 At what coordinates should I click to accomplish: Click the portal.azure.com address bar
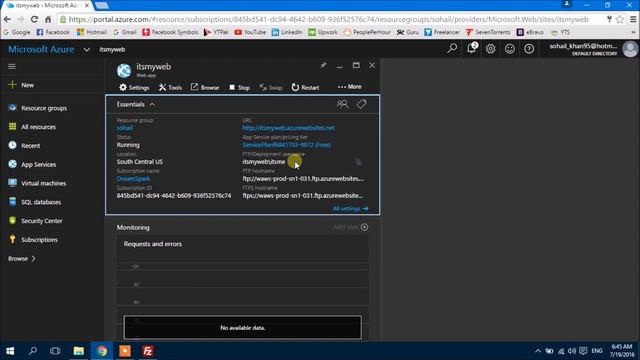[x=329, y=19]
